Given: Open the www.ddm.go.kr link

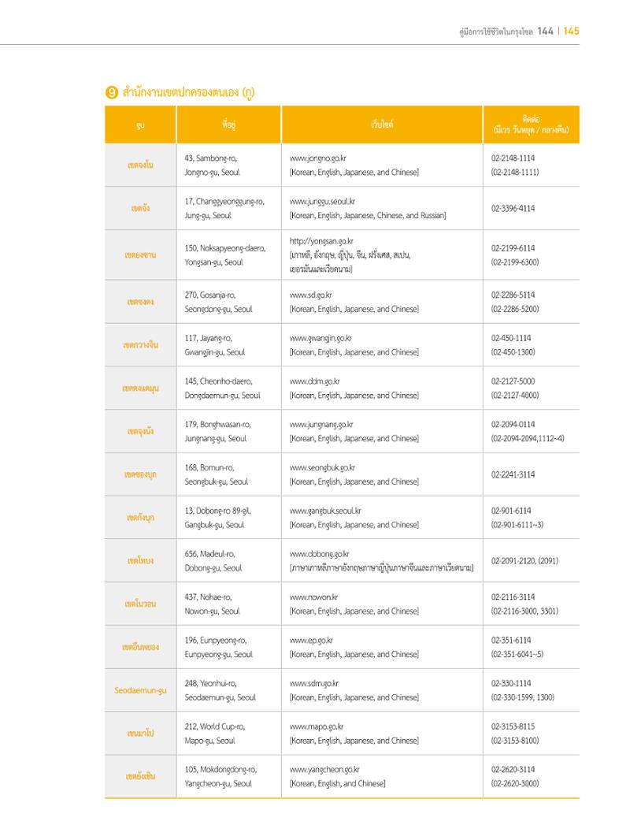Looking at the screenshot, I should click(314, 381).
